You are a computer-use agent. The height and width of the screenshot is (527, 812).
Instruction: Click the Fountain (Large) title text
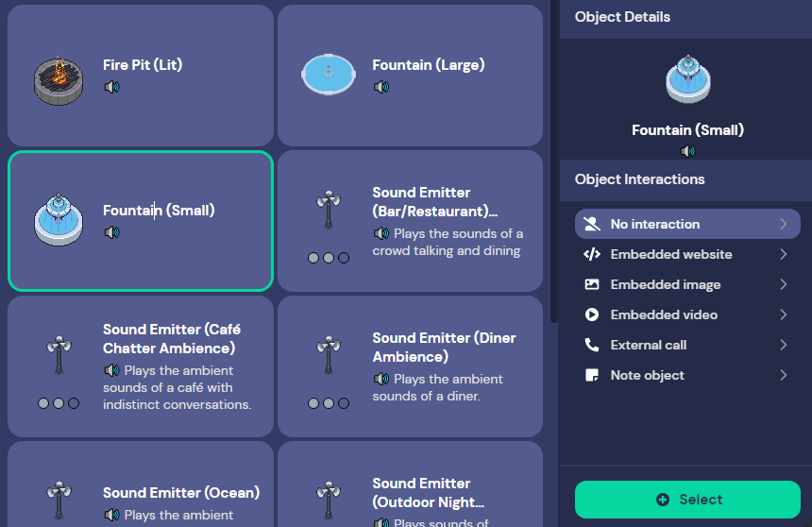(x=429, y=65)
